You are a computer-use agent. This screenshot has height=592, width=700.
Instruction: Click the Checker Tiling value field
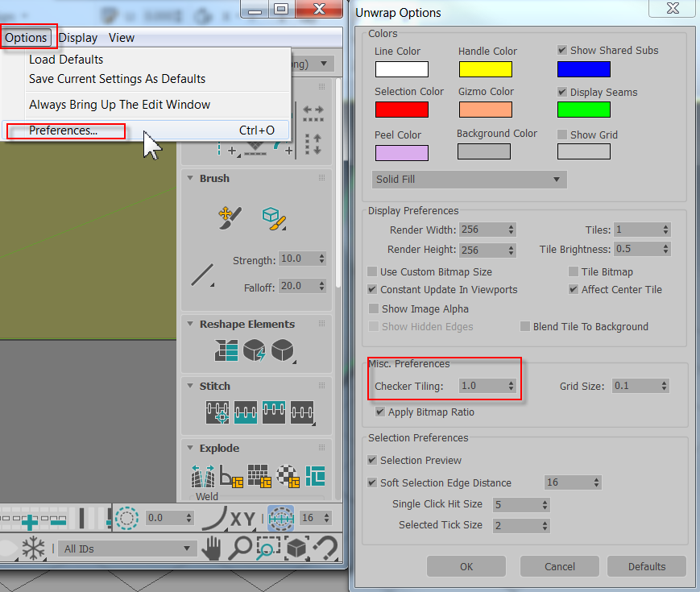(x=483, y=387)
